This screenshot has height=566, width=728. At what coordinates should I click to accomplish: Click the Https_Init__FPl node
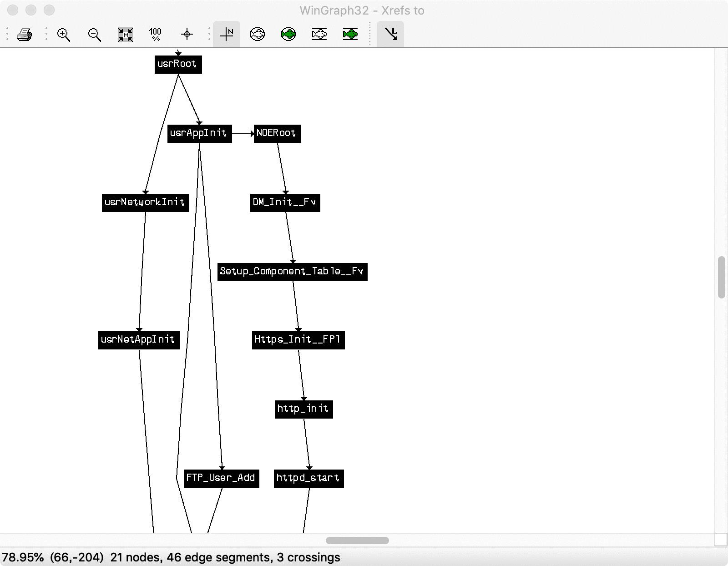[298, 340]
